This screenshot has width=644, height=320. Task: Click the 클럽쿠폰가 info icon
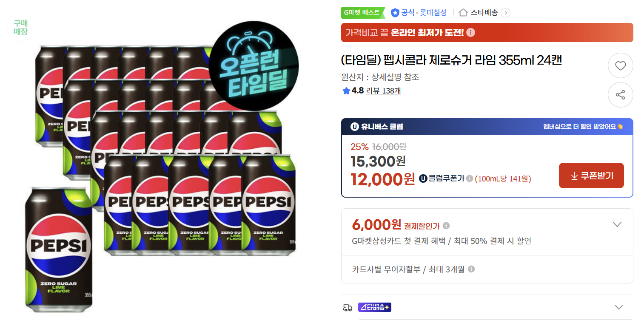tap(470, 179)
